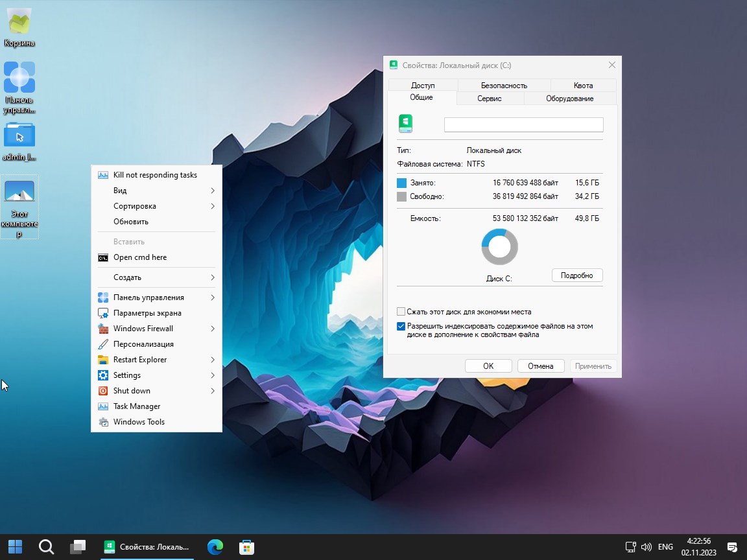Click the cmd icon next to Open cmd here

pos(103,257)
